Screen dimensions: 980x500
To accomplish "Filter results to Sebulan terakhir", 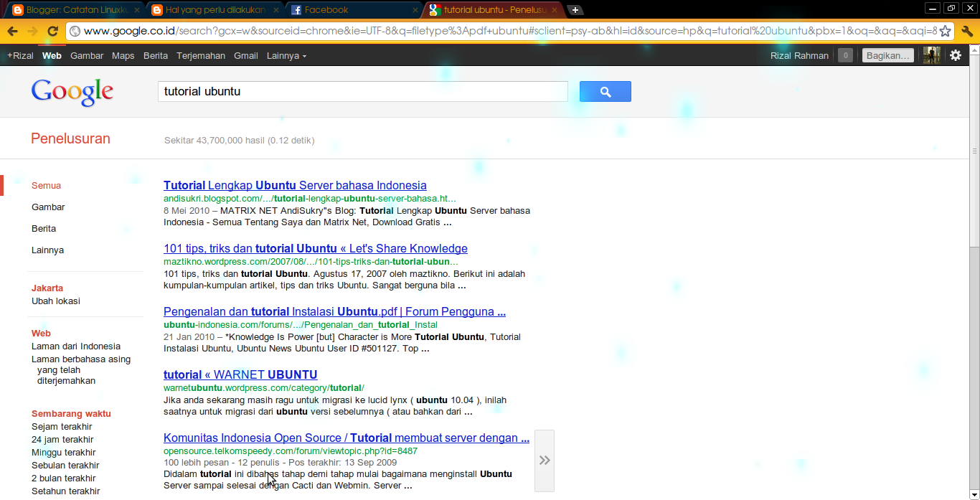I will point(65,466).
